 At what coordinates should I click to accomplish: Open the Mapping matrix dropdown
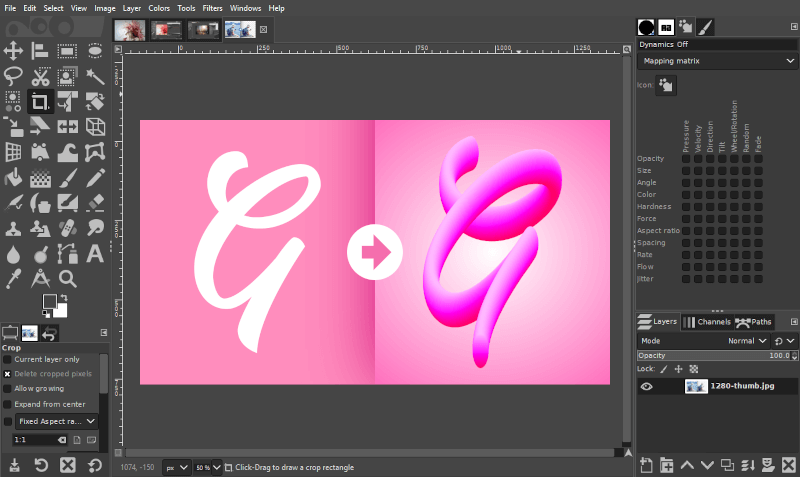[716, 60]
